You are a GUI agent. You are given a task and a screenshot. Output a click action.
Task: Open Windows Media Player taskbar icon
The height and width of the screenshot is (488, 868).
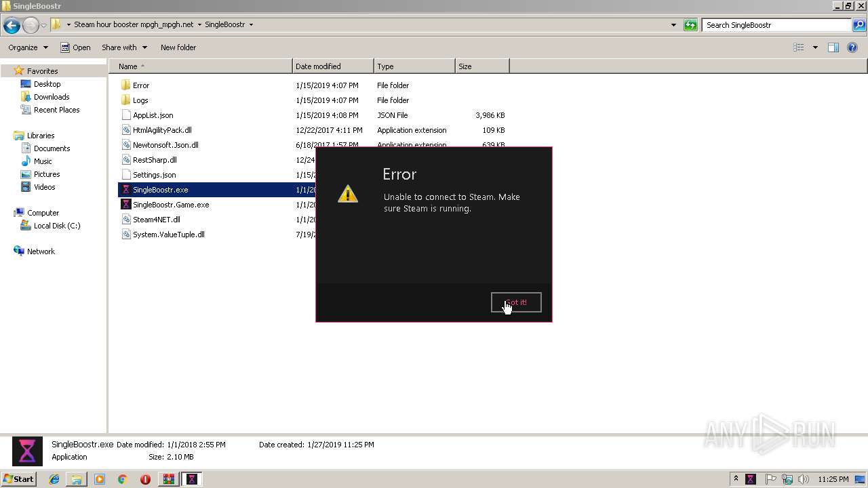pos(100,479)
